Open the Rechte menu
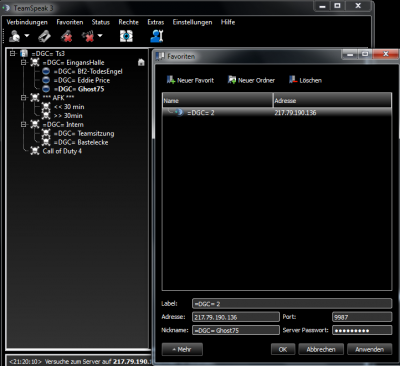 [128, 22]
